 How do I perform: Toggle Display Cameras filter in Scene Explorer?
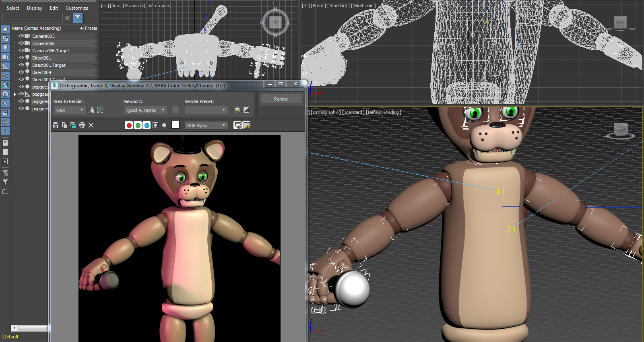tap(5, 57)
